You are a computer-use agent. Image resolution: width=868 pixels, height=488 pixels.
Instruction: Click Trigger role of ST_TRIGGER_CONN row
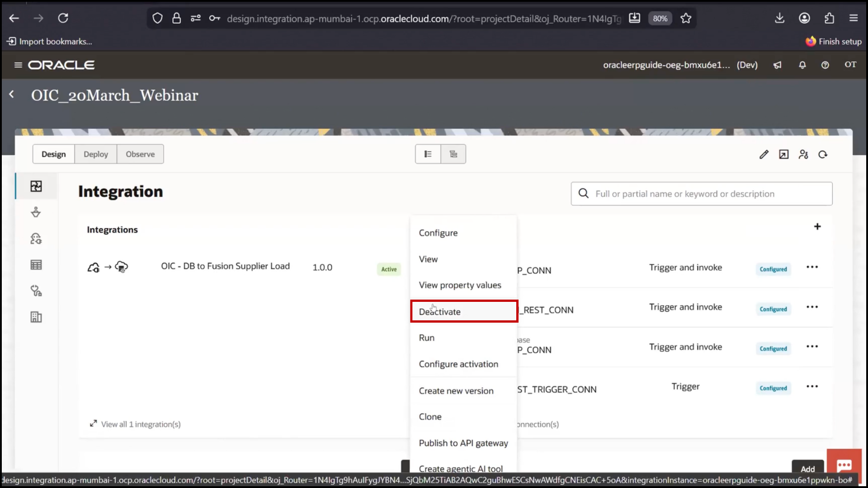point(685,386)
